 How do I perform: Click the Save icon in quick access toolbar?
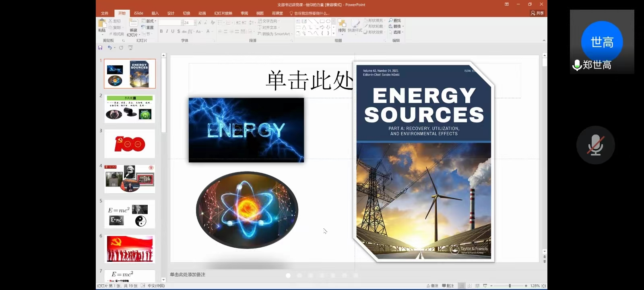click(x=100, y=48)
